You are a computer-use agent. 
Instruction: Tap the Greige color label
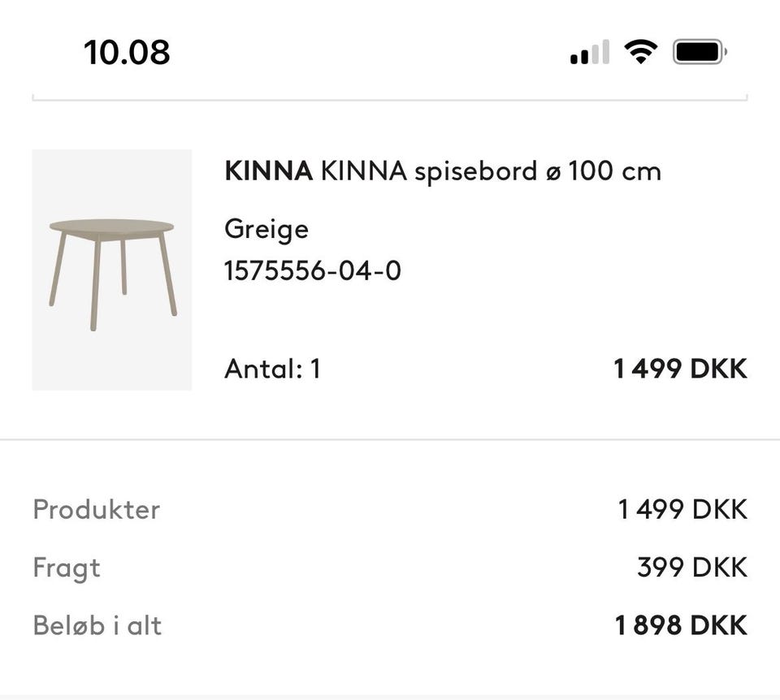tap(266, 229)
